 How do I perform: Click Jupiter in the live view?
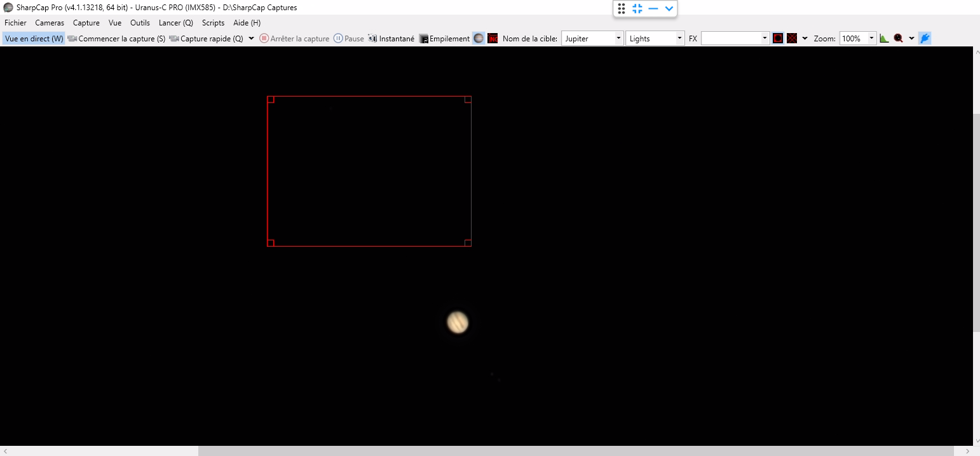[x=458, y=322]
